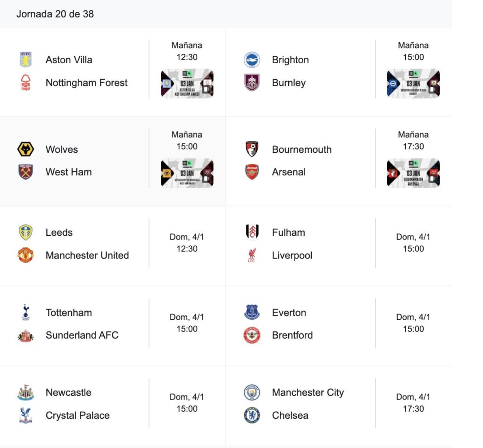Viewport: 483px width, 448px height.
Task: Open Brighton vs Burnley preview thumbnail
Action: pos(413,83)
